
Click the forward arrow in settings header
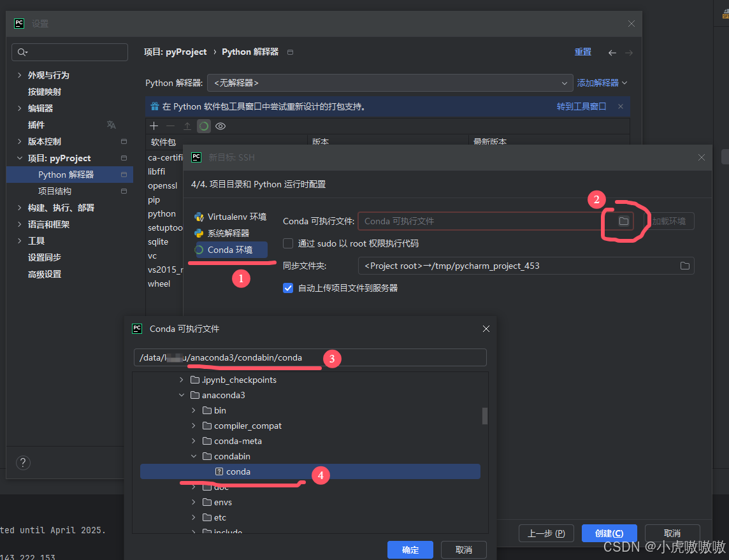coord(628,52)
